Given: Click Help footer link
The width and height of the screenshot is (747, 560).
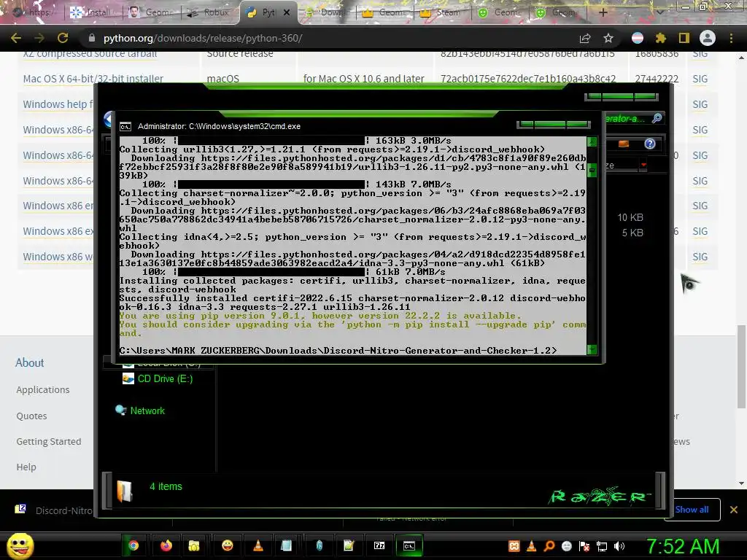Looking at the screenshot, I should [26, 467].
